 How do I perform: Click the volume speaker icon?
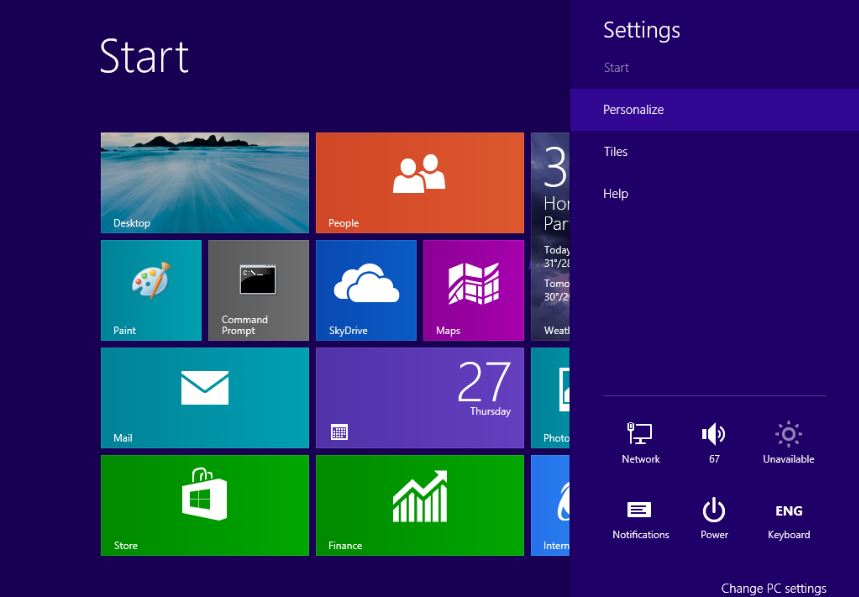(713, 441)
